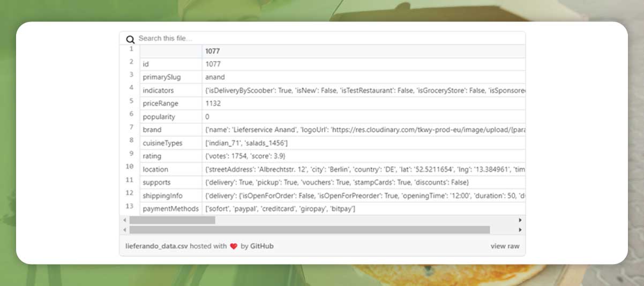Viewport: 644px width, 286px height.
Task: Click the header cell '1077'
Action: tap(364, 51)
